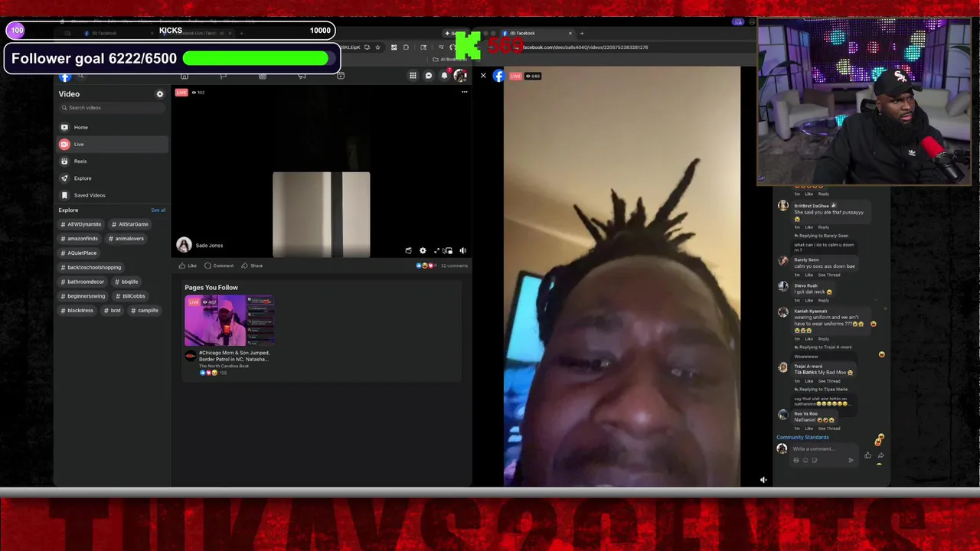Screen dimensions: 980x551
Task: Select the AEWDynamite hashtag
Action: tap(81, 224)
